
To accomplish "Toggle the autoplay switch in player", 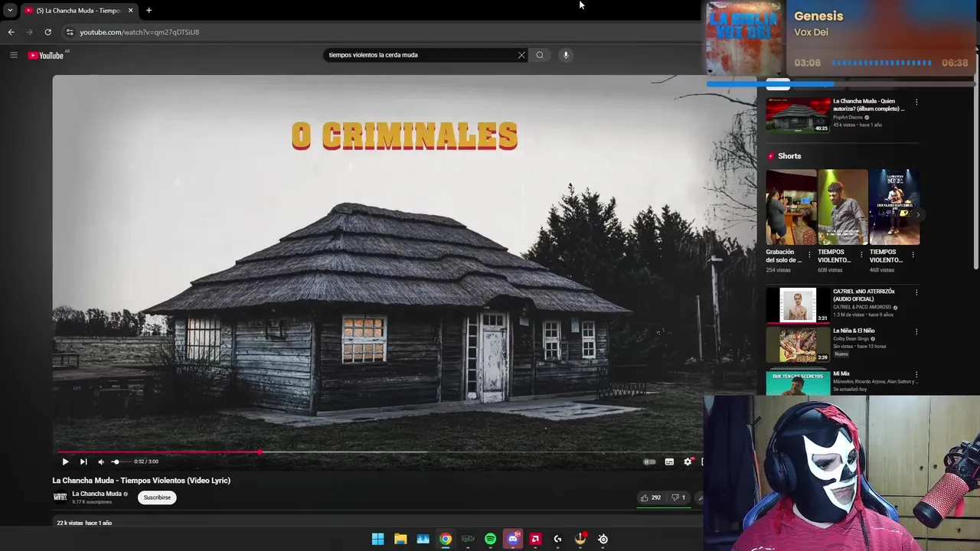I will (649, 461).
